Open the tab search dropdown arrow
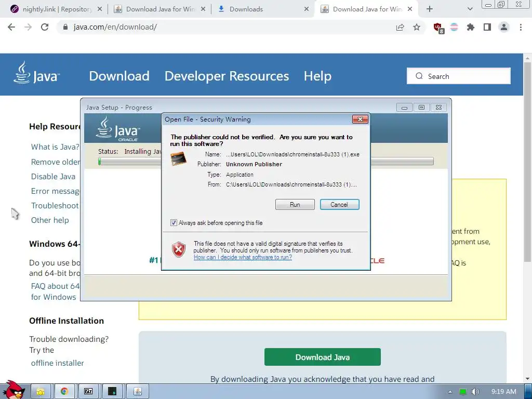This screenshot has width=532, height=399. [x=470, y=9]
